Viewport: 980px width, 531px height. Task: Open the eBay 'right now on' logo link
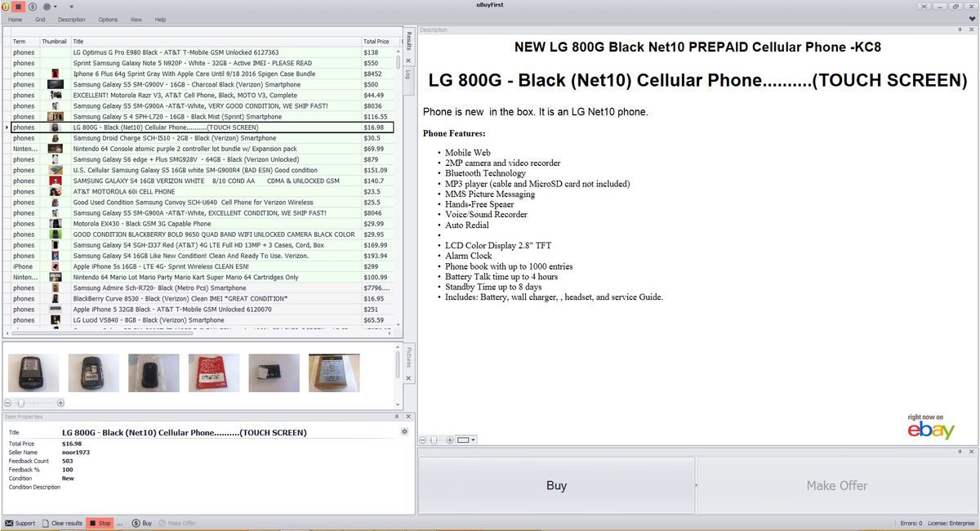[x=931, y=427]
